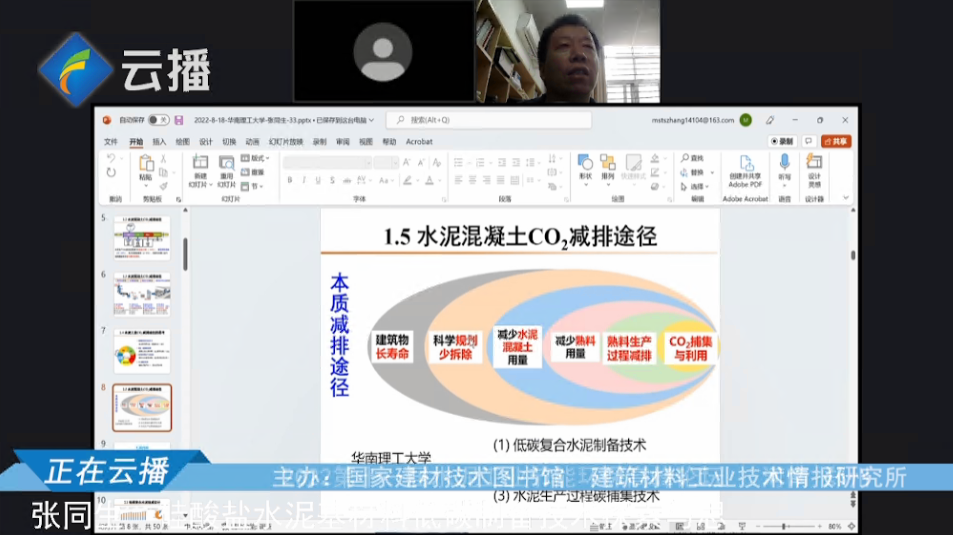Click the font color (A) button
The width and height of the screenshot is (953, 535).
430,181
